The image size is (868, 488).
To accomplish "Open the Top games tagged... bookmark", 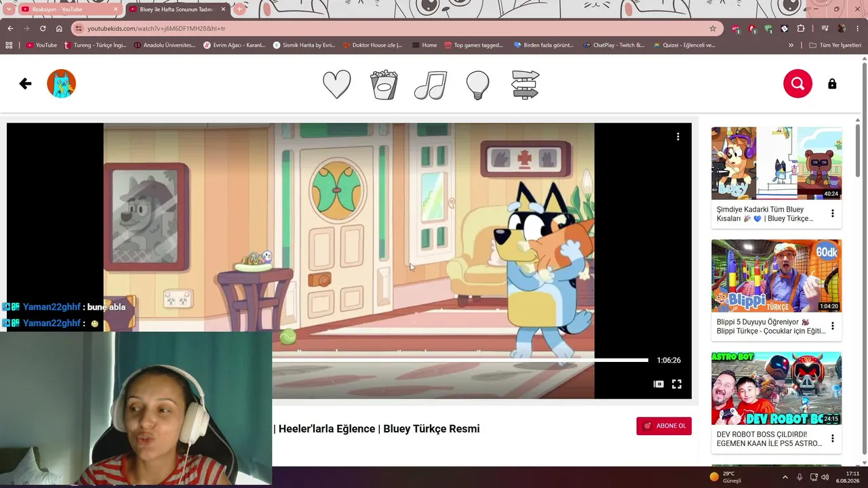I will [473, 45].
